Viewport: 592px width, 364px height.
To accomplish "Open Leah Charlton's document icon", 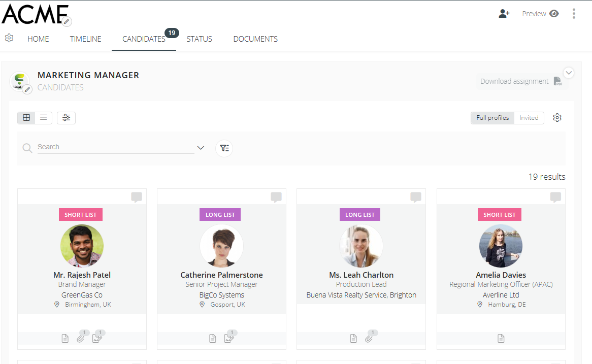I will click(x=353, y=338).
